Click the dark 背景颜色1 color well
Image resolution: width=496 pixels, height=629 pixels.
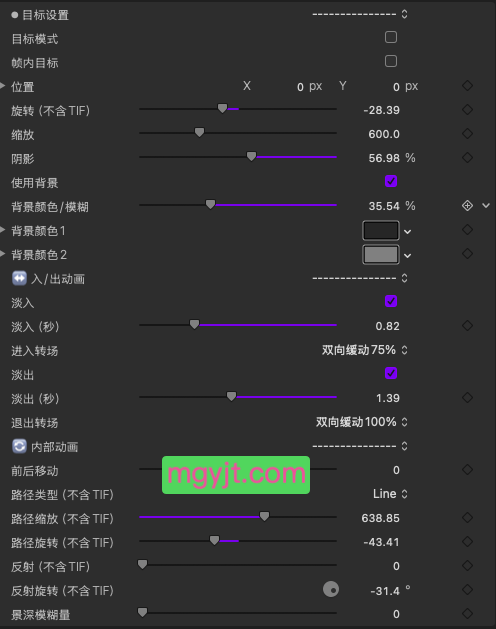click(x=381, y=231)
